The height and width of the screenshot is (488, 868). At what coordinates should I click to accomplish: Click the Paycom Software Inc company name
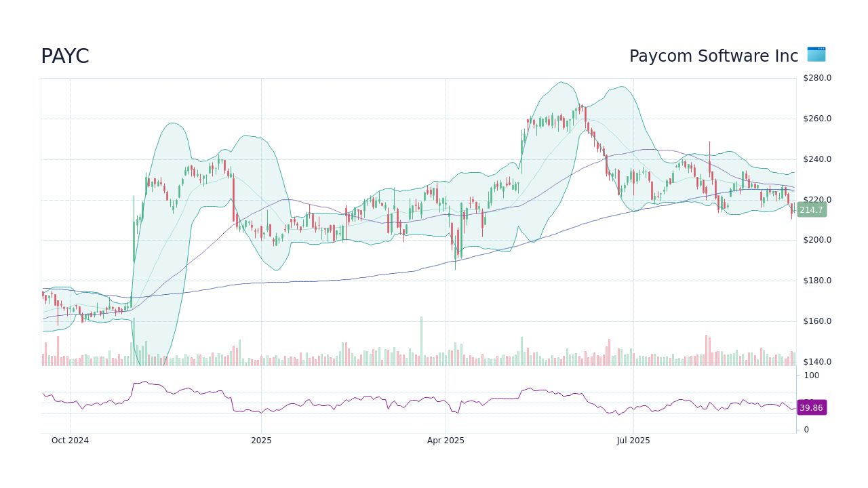pos(713,56)
